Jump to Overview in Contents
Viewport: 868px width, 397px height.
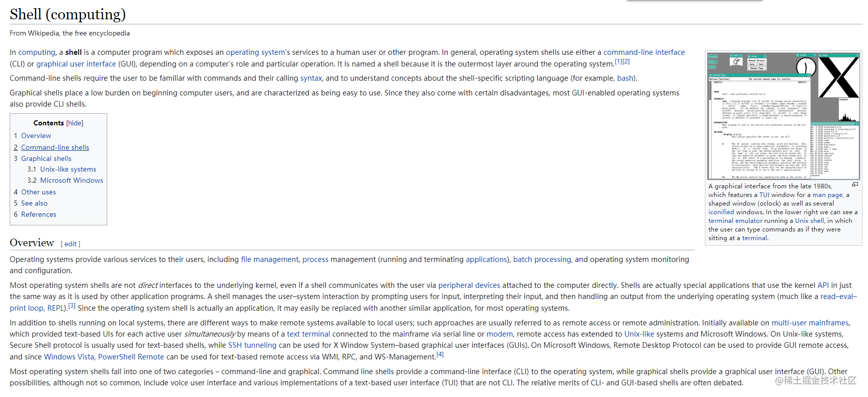(36, 136)
